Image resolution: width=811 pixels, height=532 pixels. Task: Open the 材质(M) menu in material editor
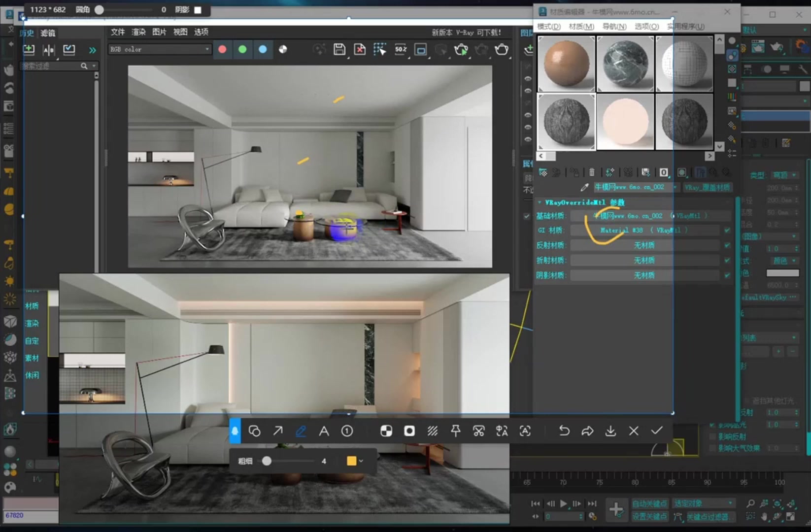click(581, 26)
